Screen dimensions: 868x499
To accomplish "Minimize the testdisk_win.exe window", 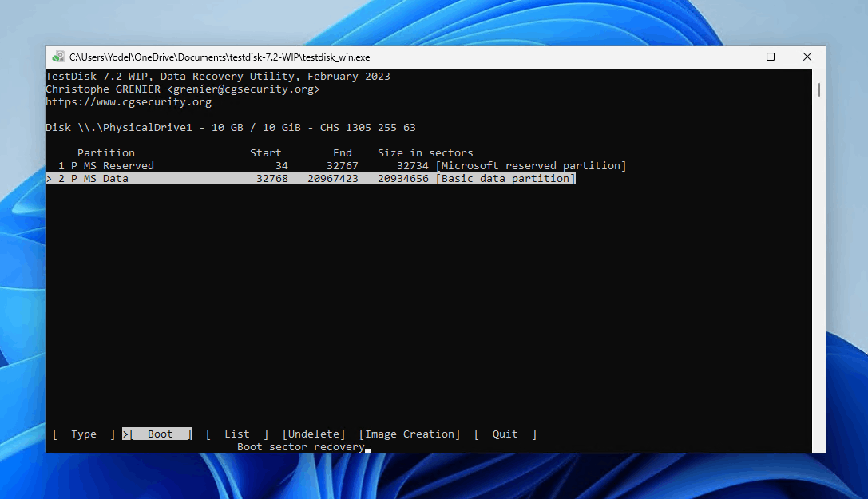I will click(x=735, y=57).
